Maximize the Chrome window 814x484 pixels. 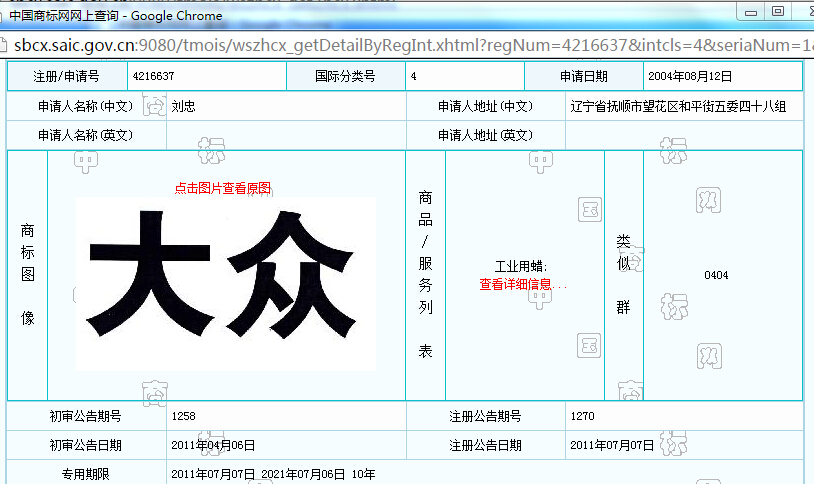point(778,11)
